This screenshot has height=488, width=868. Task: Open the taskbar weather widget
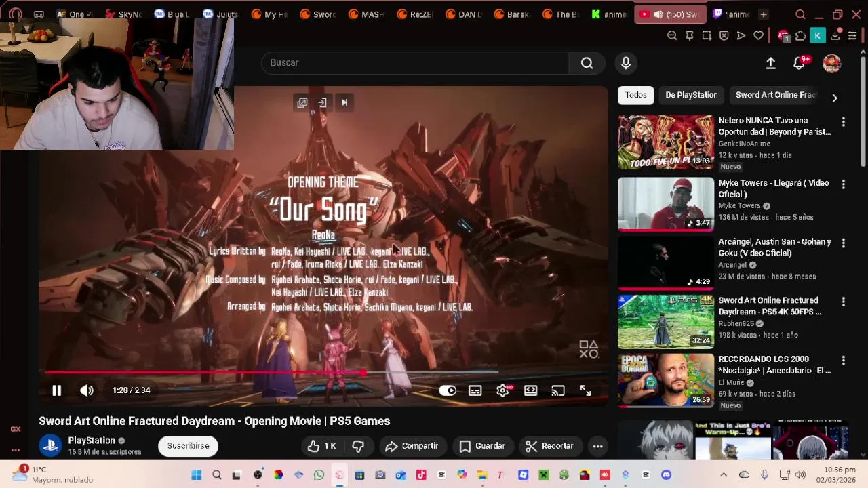click(x=53, y=474)
